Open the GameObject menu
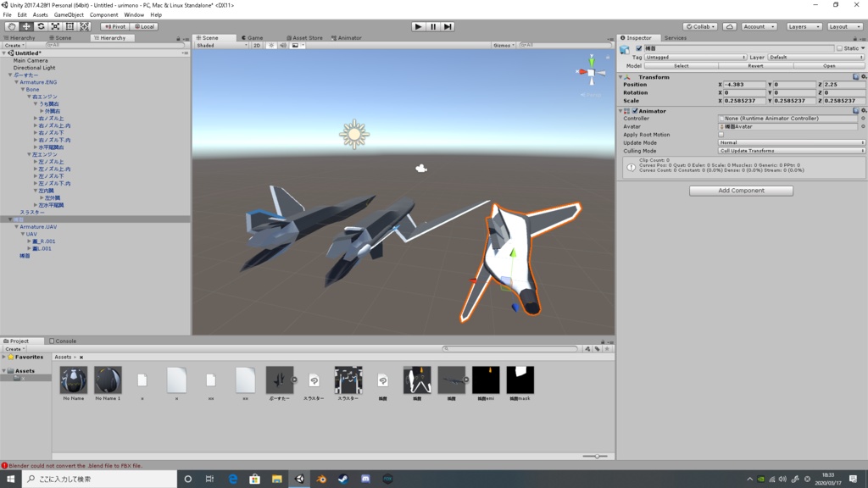 click(69, 15)
